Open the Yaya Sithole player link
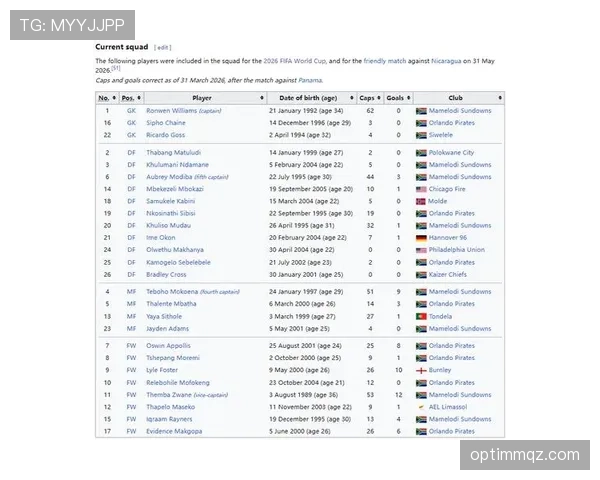 click(x=164, y=317)
